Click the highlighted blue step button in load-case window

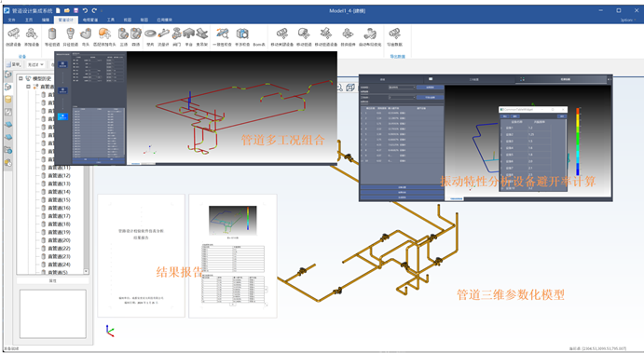(62, 116)
